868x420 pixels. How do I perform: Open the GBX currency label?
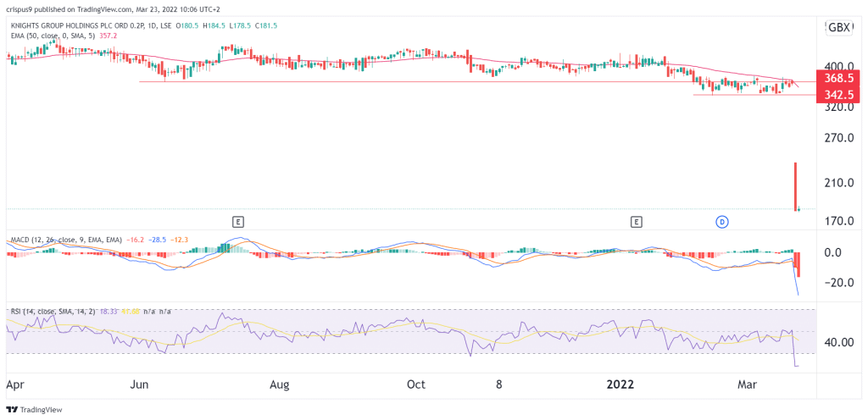tap(837, 27)
